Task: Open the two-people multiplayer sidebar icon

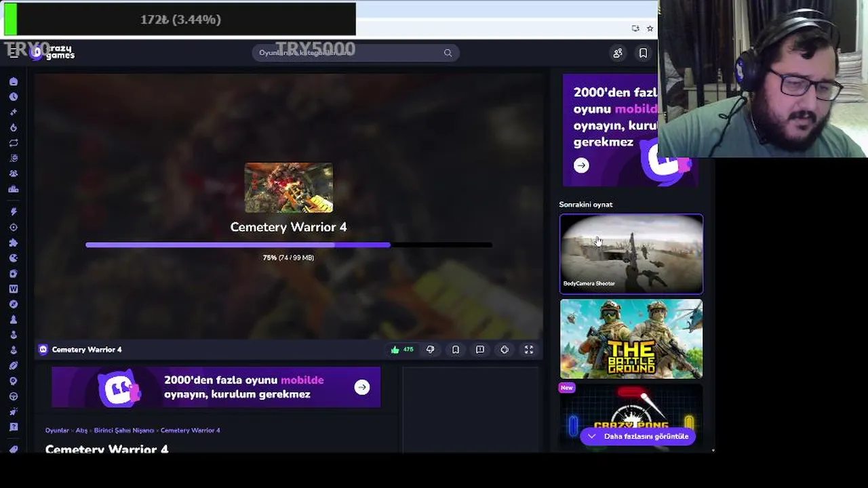Action: pyautogui.click(x=14, y=174)
